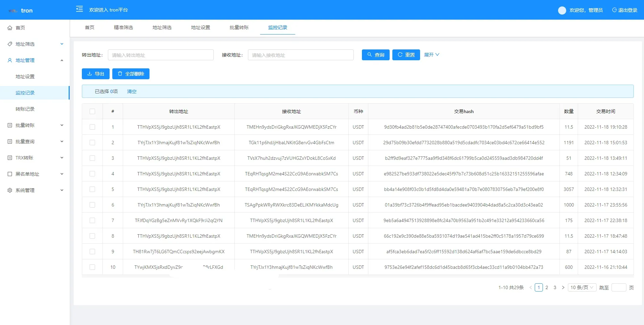Viewport: 644px width, 325px height.
Task: Click the address filter tag icon
Action: 10,44
